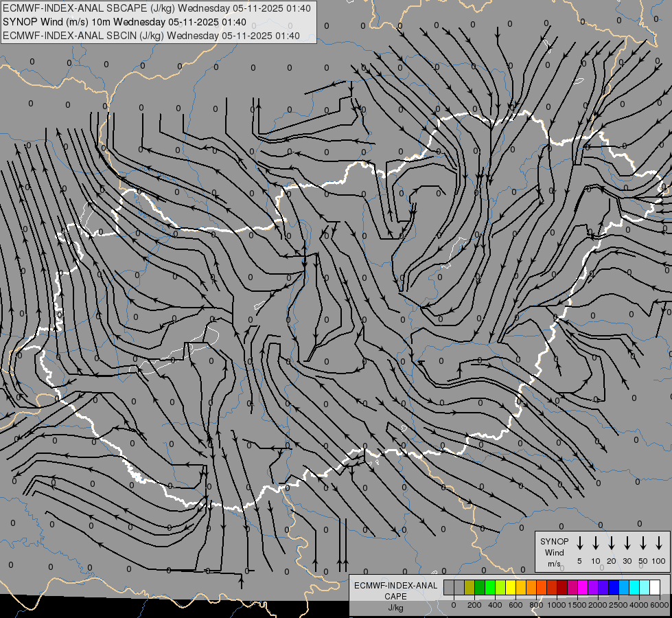Click the 1000 tick label on the CAPE scale

pos(556,605)
